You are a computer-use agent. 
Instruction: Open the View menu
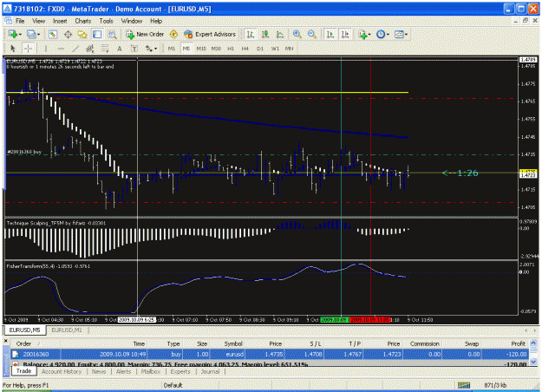[x=39, y=21]
